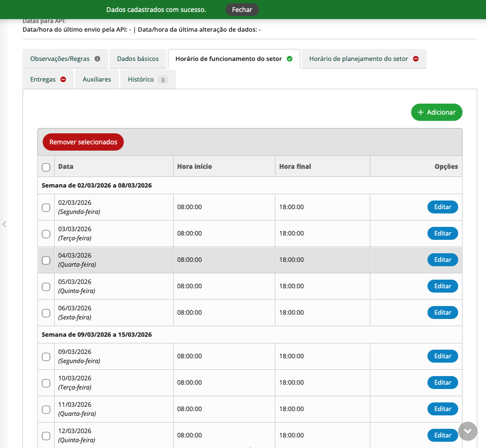Open Editar for 09/03/2026 Segunda-feira
486x448 pixels.
(442, 356)
